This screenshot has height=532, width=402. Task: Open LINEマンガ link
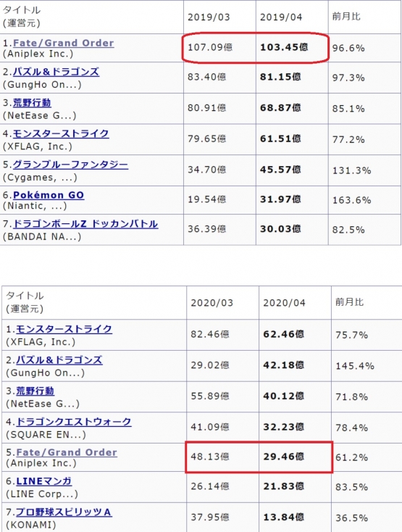[44, 481]
